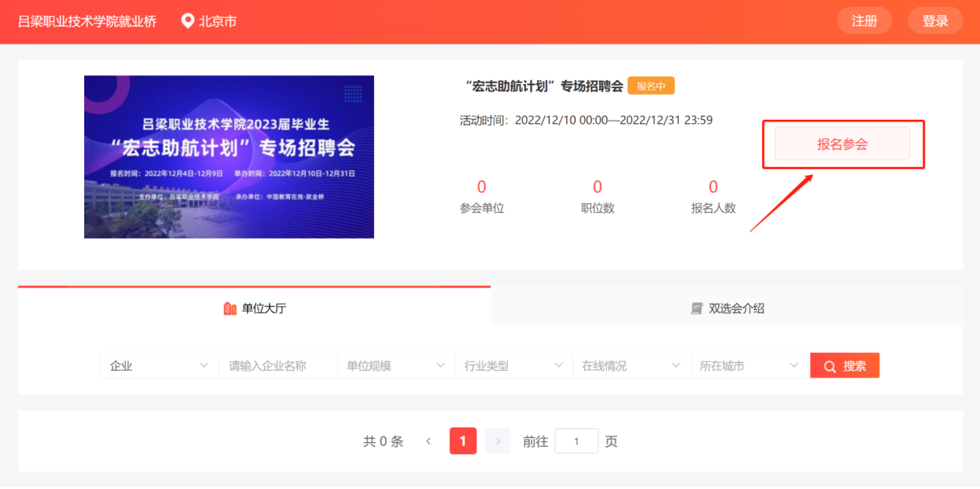Switch to the 双选会介绍 tab
The width and height of the screenshot is (980, 489).
point(726,308)
